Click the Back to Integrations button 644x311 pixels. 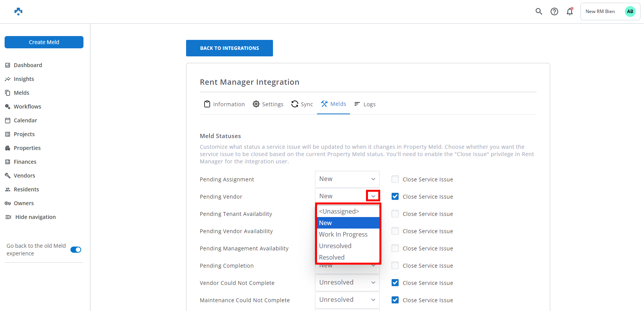[229, 48]
